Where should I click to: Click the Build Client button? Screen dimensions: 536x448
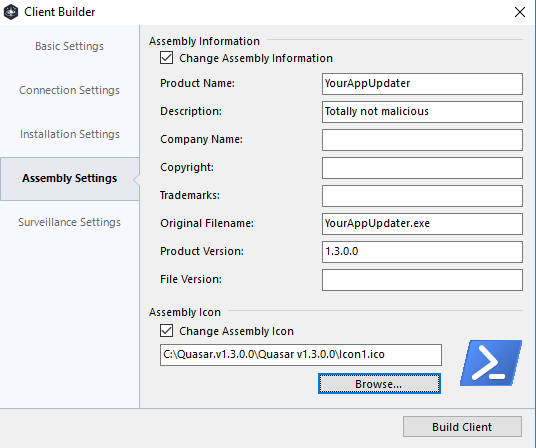(462, 427)
